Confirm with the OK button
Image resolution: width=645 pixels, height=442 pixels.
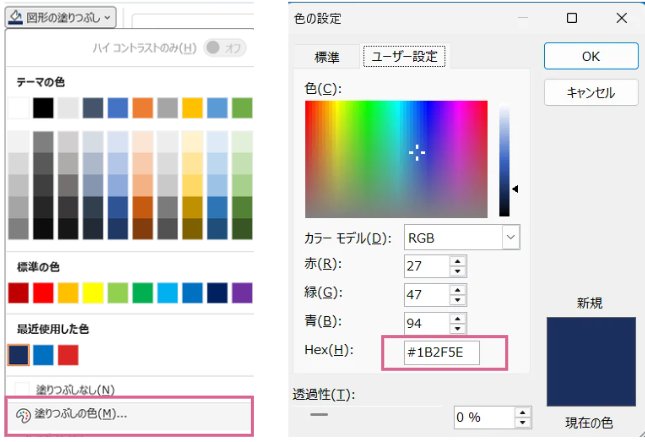pyautogui.click(x=591, y=56)
